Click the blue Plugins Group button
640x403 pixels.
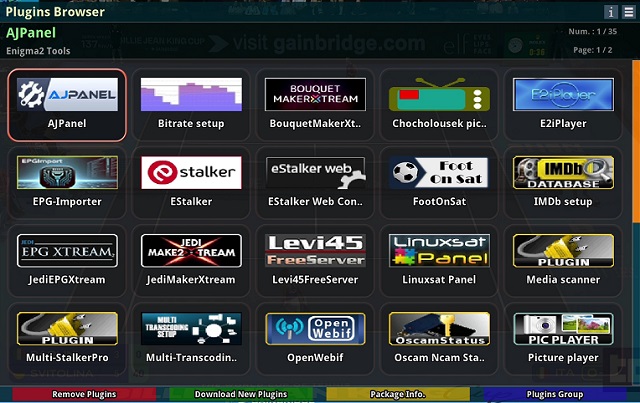point(555,394)
